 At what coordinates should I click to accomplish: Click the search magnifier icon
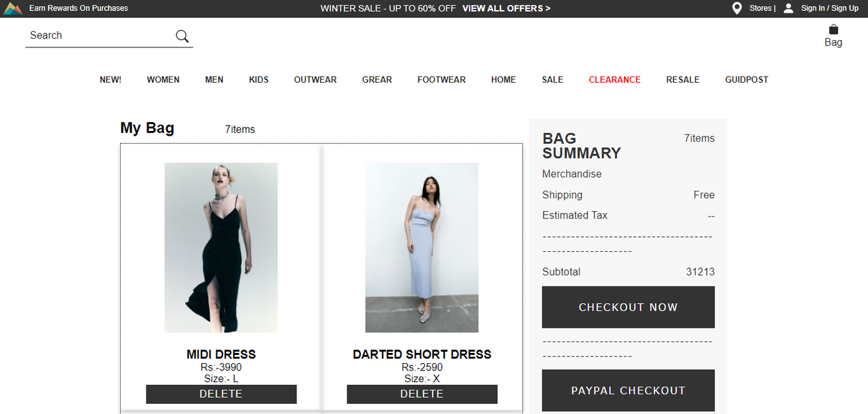182,36
